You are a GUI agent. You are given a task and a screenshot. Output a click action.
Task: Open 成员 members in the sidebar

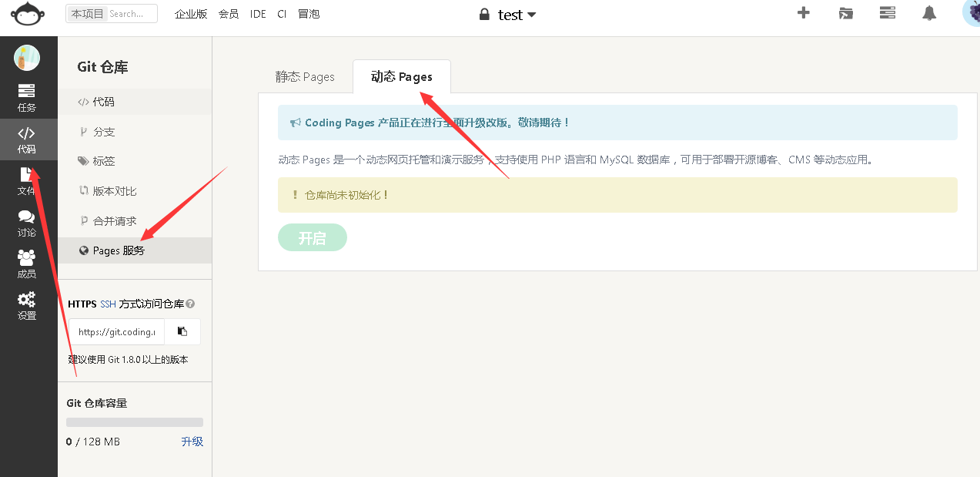pyautogui.click(x=27, y=264)
